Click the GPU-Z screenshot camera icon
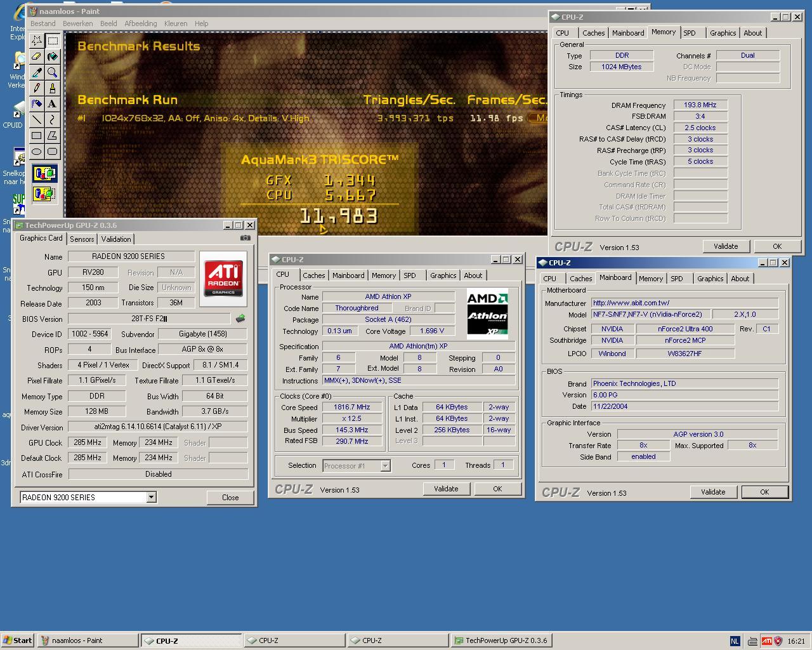The image size is (812, 650). (246, 238)
